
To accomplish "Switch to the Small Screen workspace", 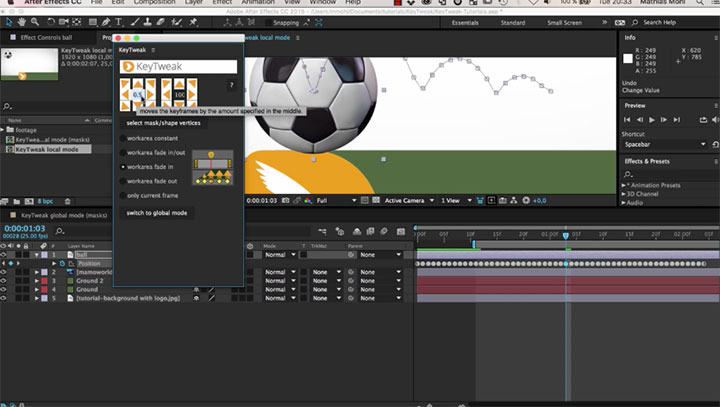I will tap(564, 23).
